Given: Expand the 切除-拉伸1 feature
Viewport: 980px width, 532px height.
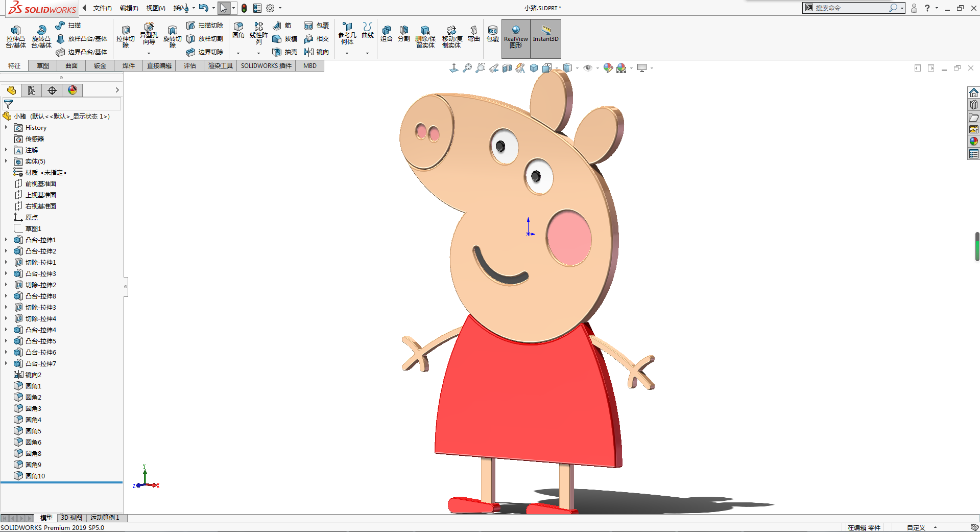Looking at the screenshot, I should click(x=6, y=262).
